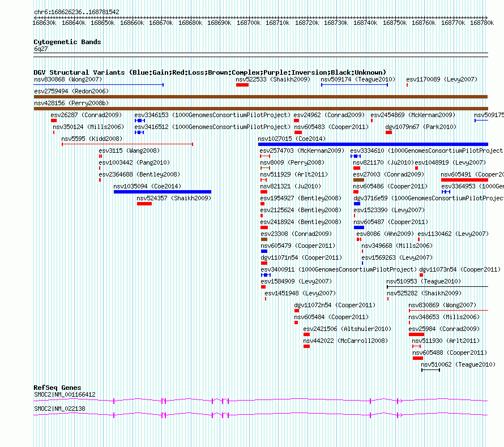Click the nsv830868 (Wong2007) variant label
Viewport: 504px width, 447px height.
pos(68,79)
